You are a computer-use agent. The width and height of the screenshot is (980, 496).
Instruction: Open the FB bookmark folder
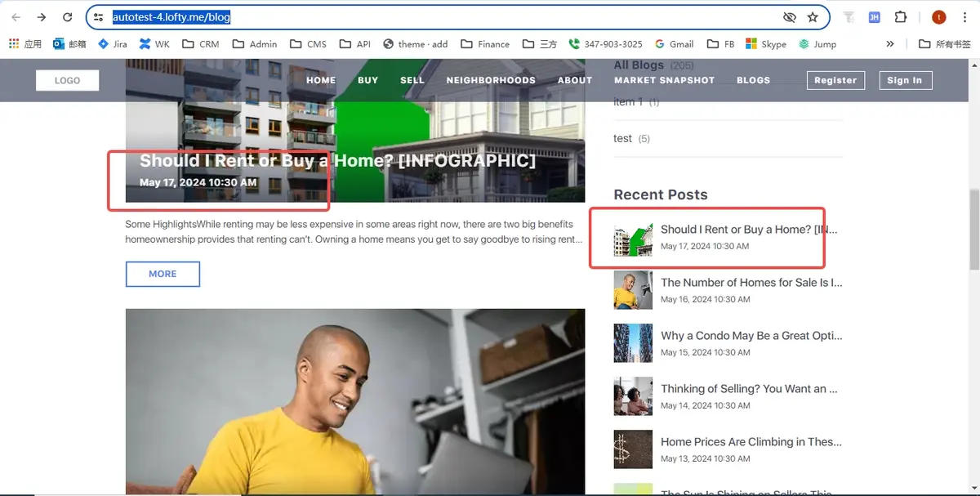pyautogui.click(x=720, y=44)
